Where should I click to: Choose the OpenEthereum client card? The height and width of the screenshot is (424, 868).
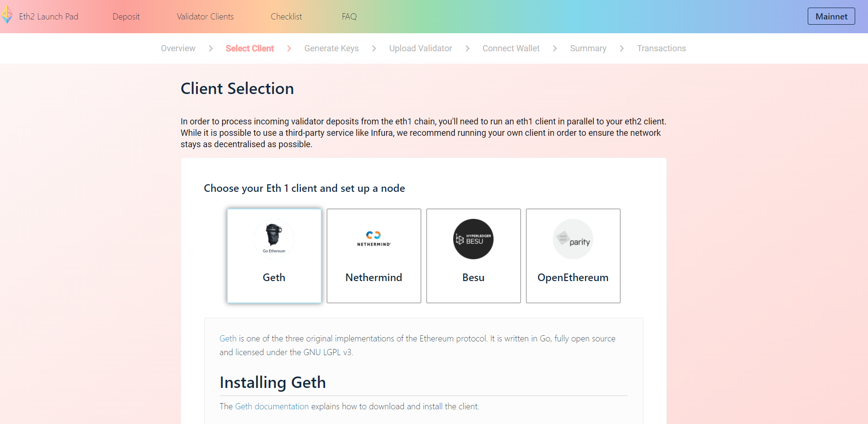coord(573,256)
